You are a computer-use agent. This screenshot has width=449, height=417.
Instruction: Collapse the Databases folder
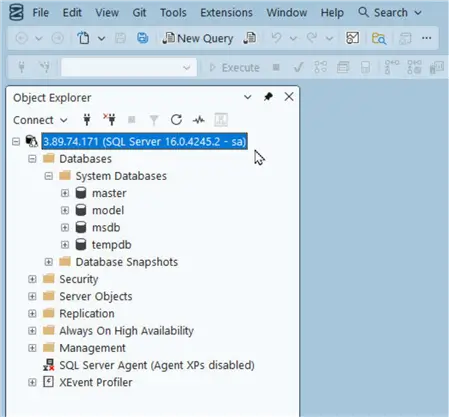(32, 159)
